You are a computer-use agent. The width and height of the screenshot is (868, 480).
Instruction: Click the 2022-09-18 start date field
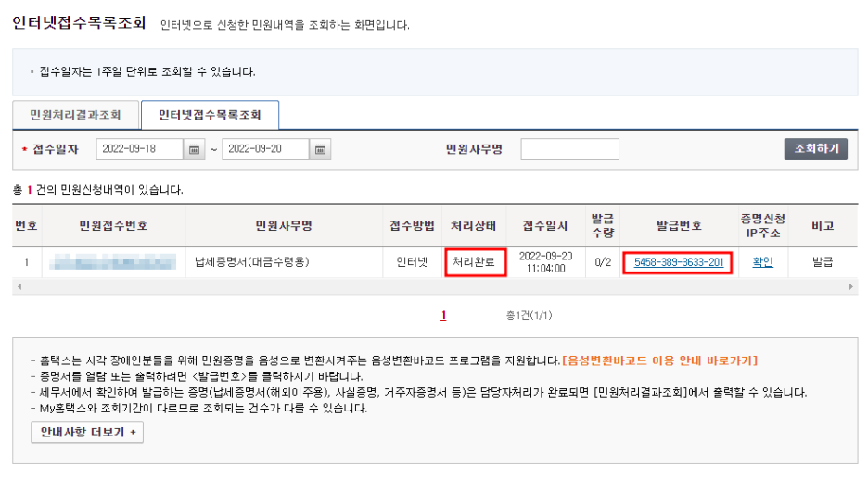click(x=139, y=149)
